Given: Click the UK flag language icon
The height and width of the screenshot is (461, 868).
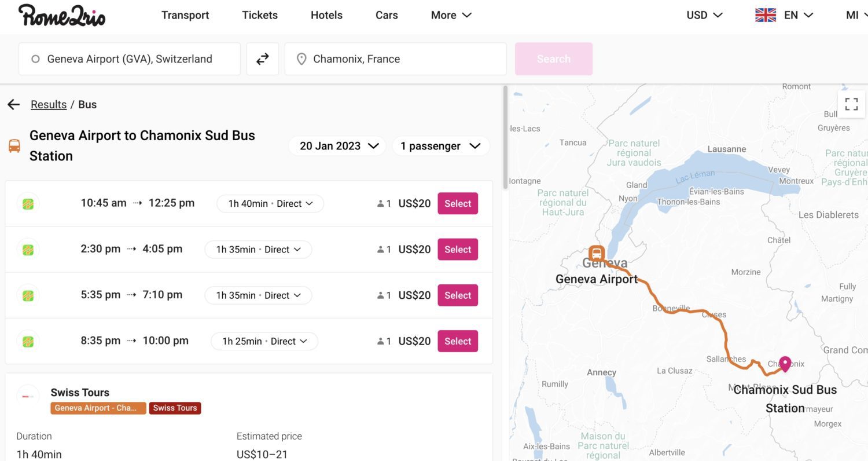Looking at the screenshot, I should [x=766, y=16].
